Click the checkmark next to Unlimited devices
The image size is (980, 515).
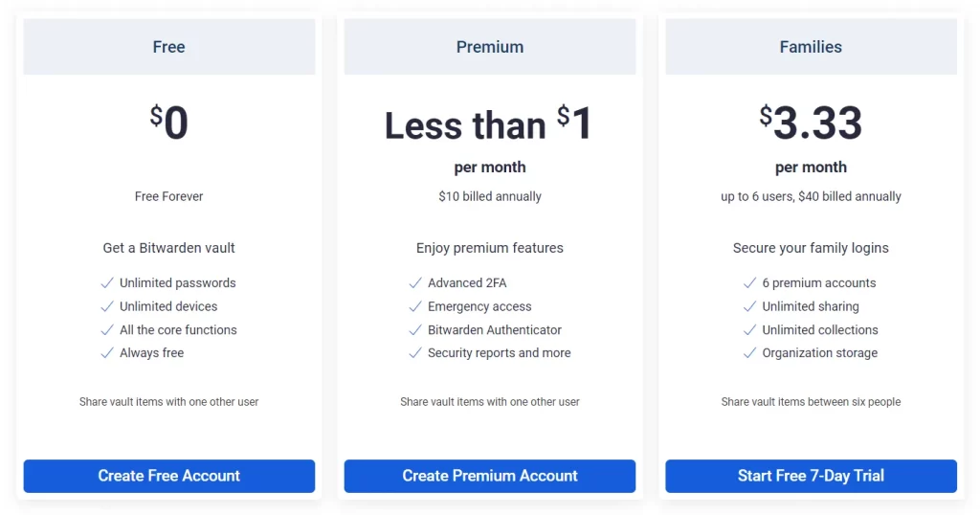(107, 306)
